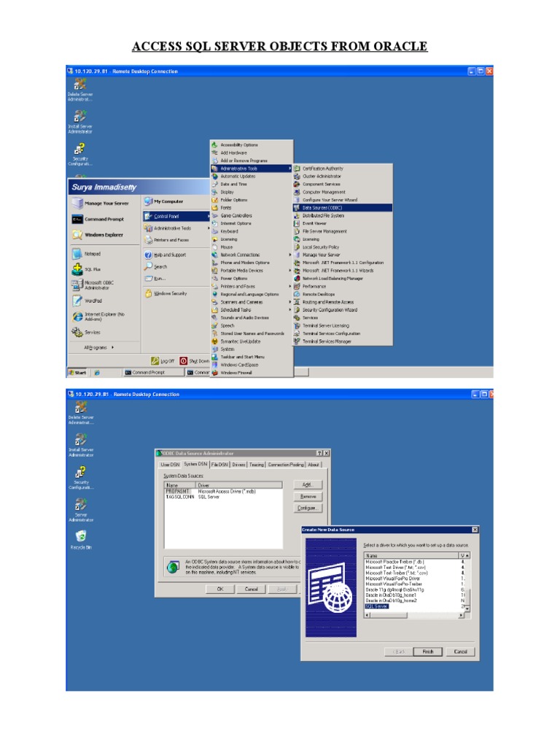Click driver list scroll-down arrow
This screenshot has height=747, width=560.
coord(467,609)
